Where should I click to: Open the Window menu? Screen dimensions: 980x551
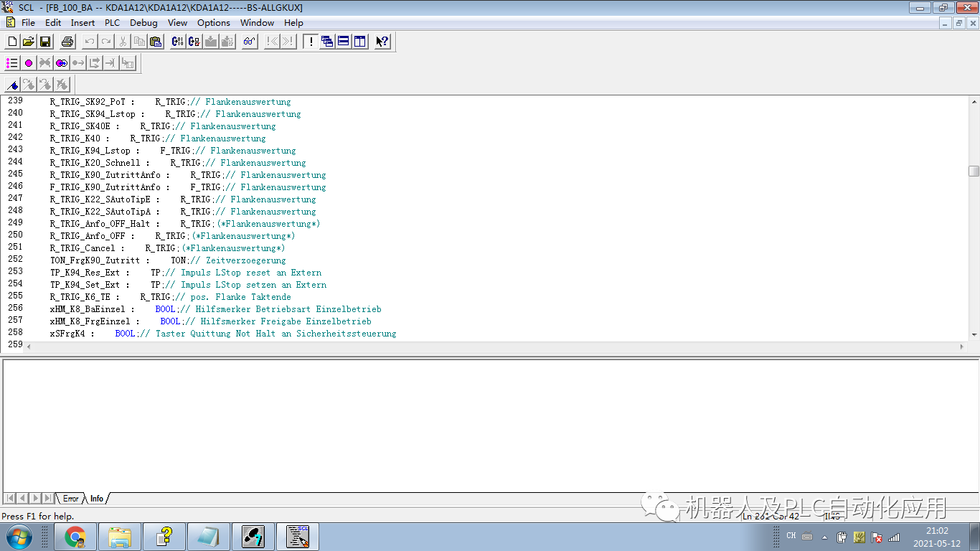pyautogui.click(x=257, y=22)
